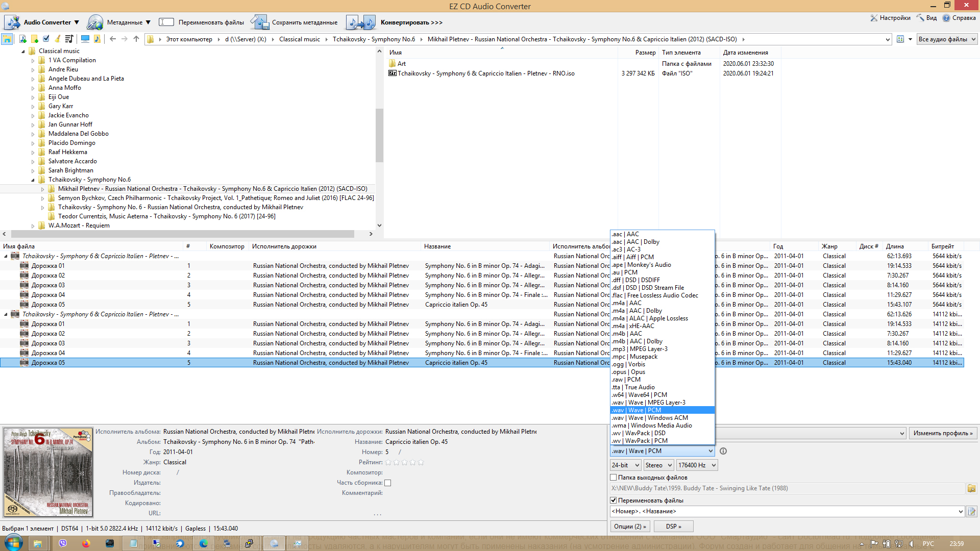980x551 pixels.
Task: Open Microsoft Edge from the taskbar
Action: pos(203,543)
